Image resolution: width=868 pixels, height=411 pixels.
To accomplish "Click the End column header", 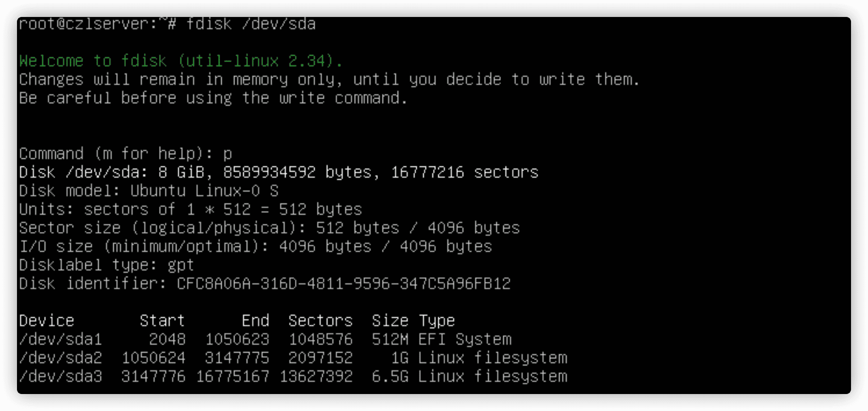I will [256, 321].
